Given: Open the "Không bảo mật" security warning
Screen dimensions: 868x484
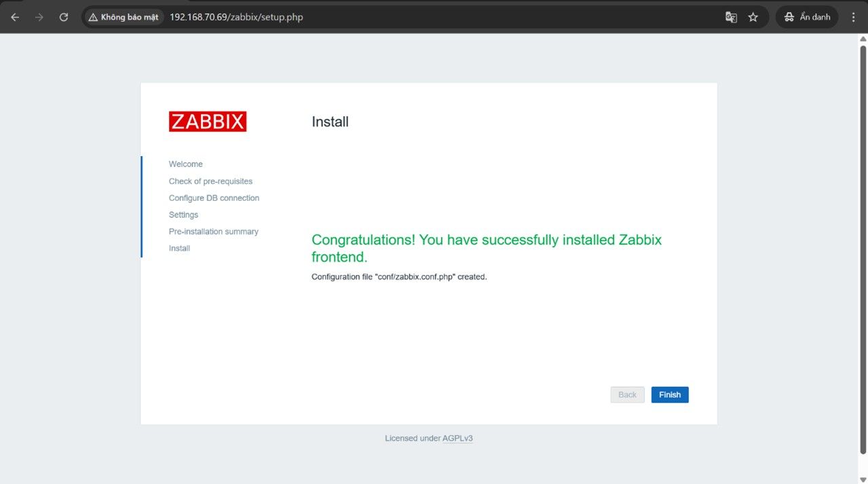Looking at the screenshot, I should tap(124, 17).
